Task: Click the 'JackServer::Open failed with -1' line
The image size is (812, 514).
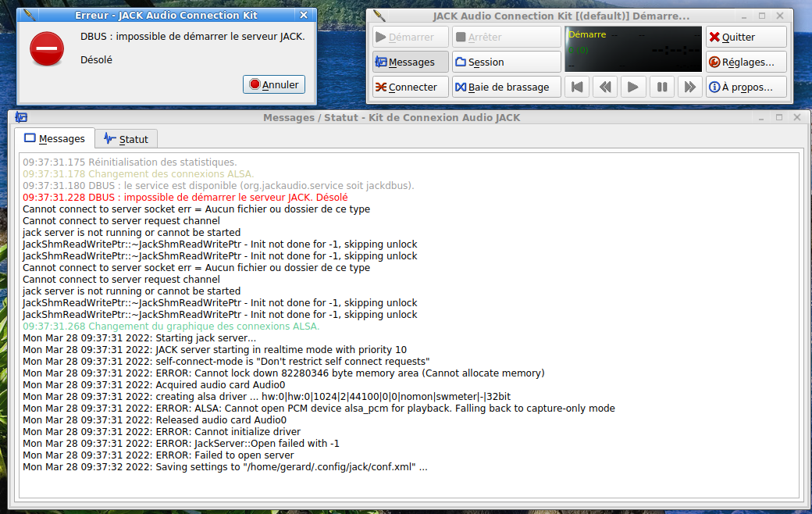Action: click(180, 444)
